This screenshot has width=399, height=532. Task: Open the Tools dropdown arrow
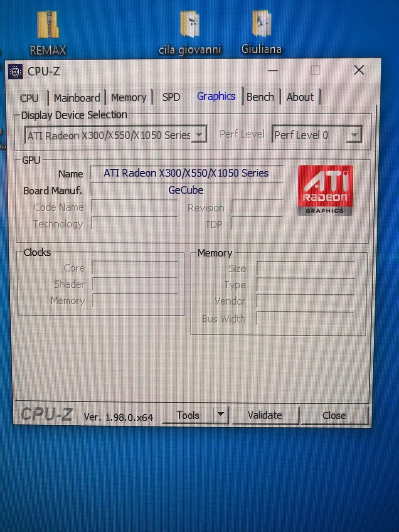click(221, 414)
